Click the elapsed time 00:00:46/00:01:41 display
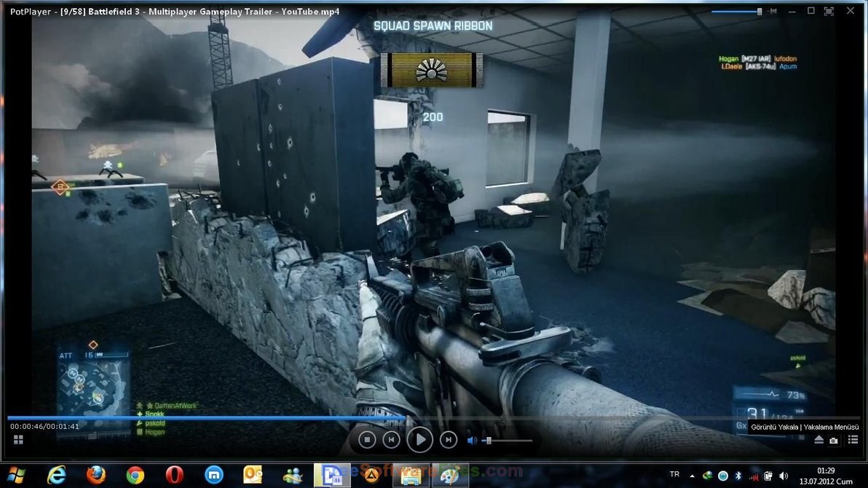This screenshot has height=488, width=868. pos(44,427)
